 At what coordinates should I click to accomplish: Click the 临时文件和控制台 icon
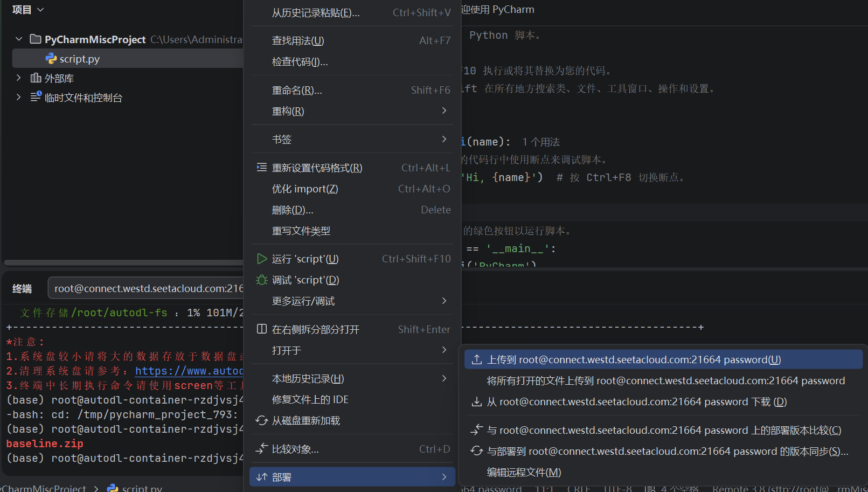point(36,96)
